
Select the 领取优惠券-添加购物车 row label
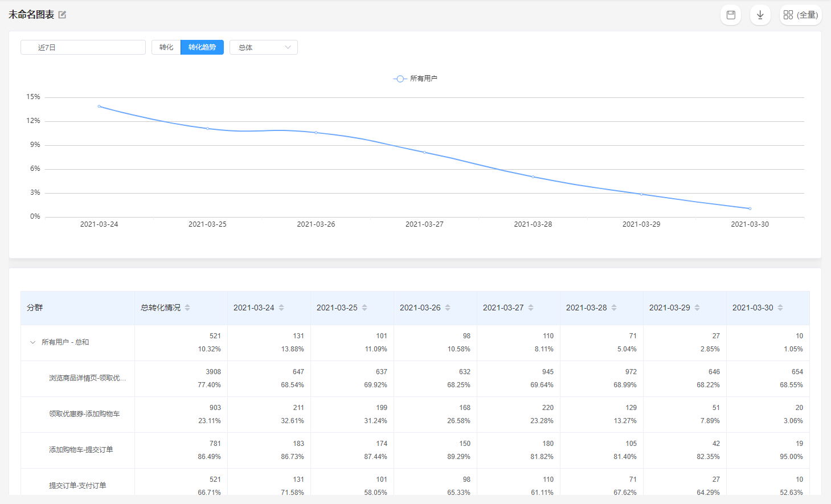(84, 414)
